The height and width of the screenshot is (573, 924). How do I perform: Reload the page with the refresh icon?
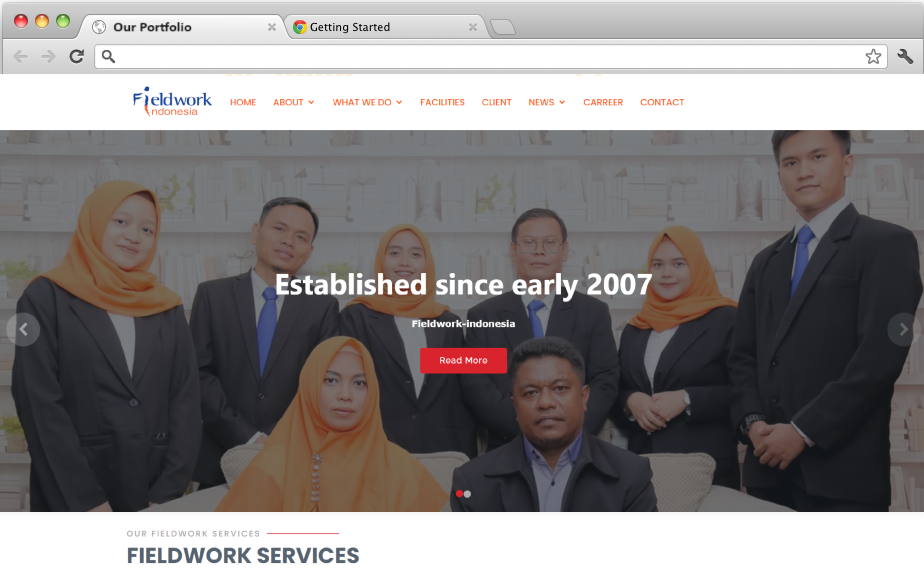coord(77,56)
